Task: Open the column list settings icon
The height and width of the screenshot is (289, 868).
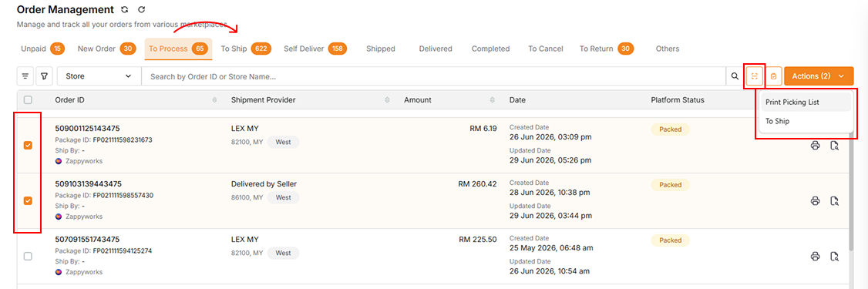Action: tap(25, 76)
